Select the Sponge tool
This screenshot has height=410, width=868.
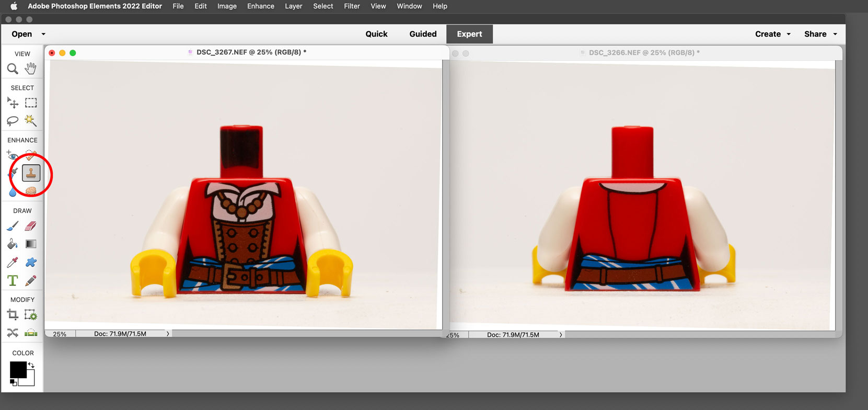(31, 191)
